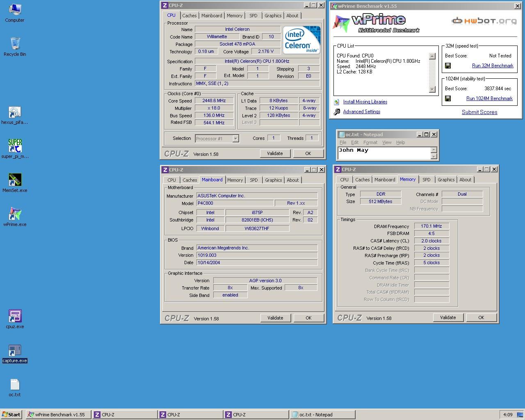Click Validate in the top CPU-Z window

pos(275,153)
